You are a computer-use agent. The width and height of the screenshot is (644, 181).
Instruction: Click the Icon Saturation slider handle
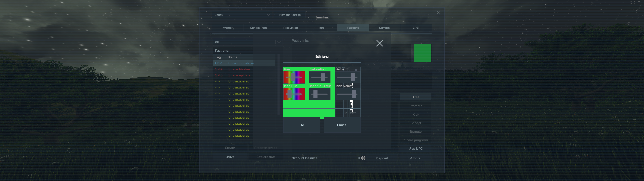[315, 94]
